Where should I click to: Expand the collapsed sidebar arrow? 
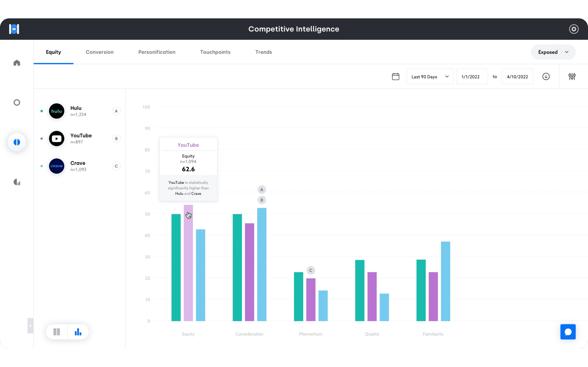[30, 325]
